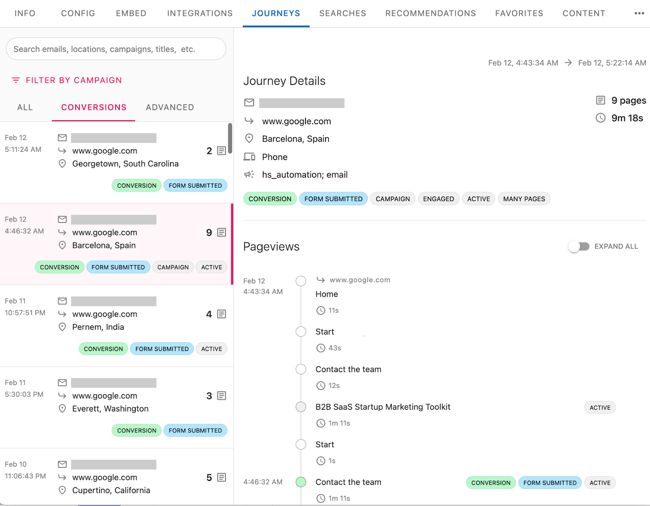Click the pages icon on Barcelona list row

click(222, 232)
